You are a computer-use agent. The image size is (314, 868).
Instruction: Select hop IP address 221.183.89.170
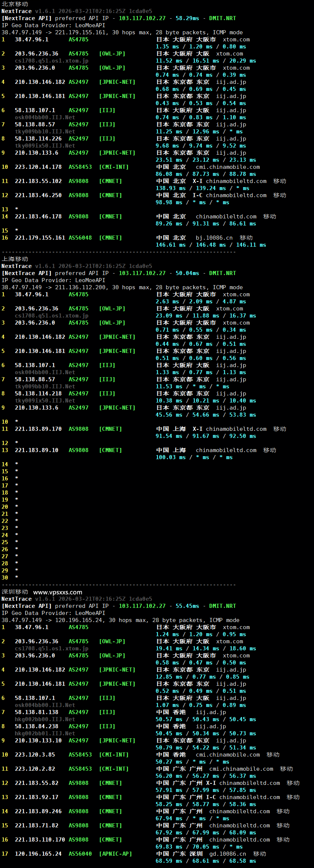click(x=38, y=429)
